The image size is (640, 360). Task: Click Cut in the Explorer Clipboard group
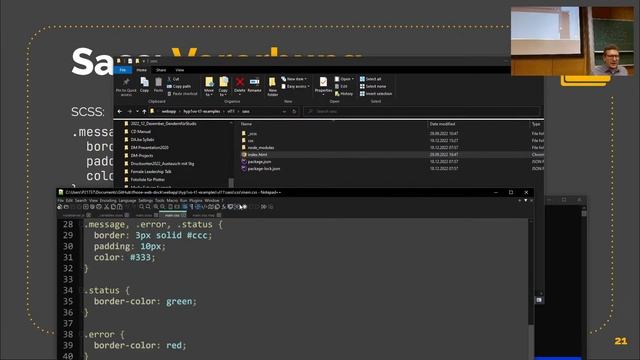click(x=173, y=79)
